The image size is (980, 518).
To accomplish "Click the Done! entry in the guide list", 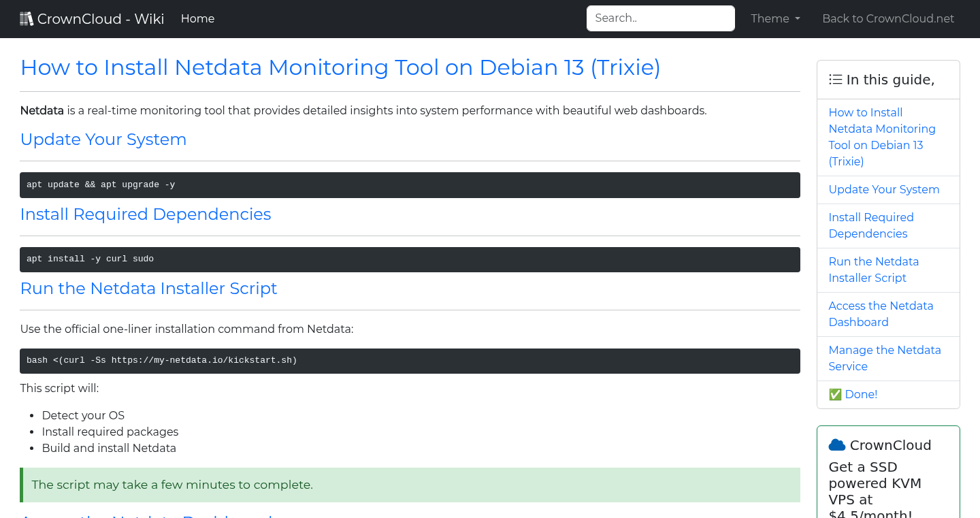I will point(860,394).
